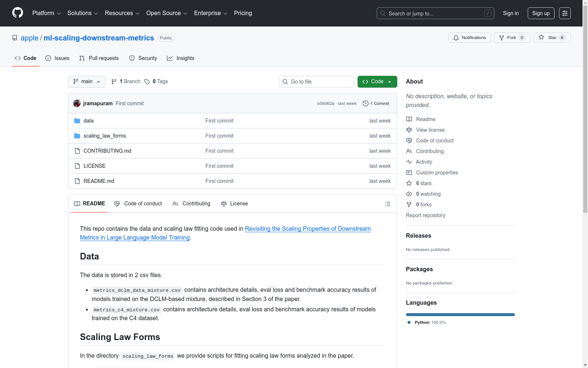
Task: Click the book icon beside Readme
Action: (x=409, y=119)
